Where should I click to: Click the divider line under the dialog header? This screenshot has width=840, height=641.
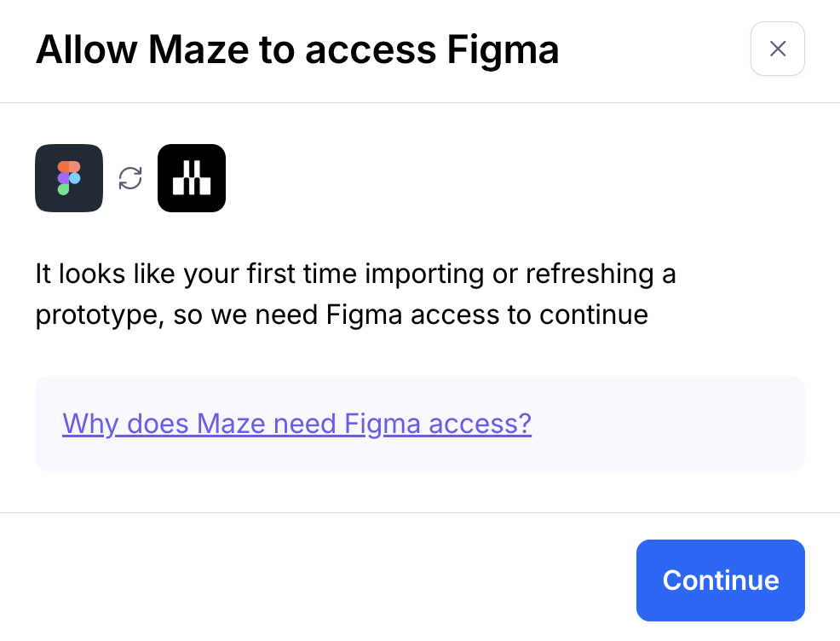coord(420,102)
